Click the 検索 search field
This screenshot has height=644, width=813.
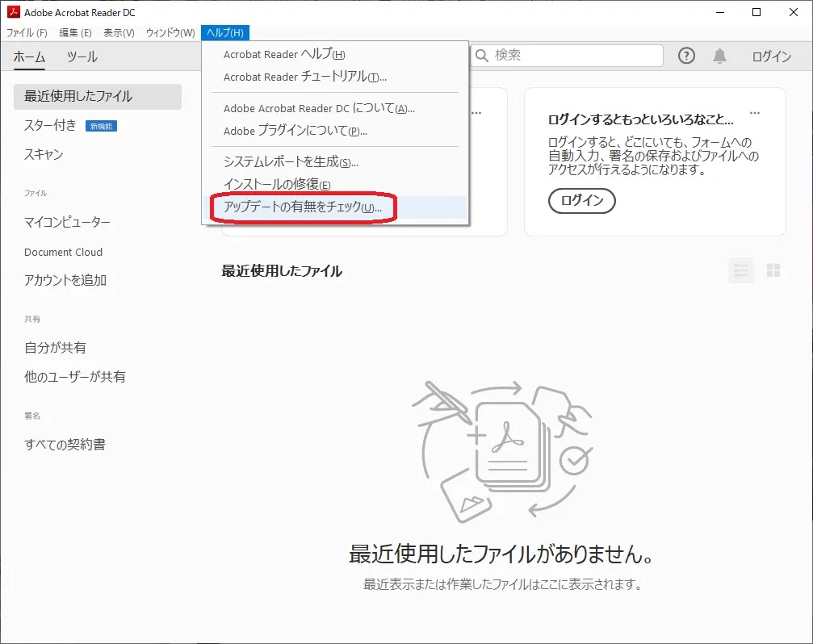point(566,56)
